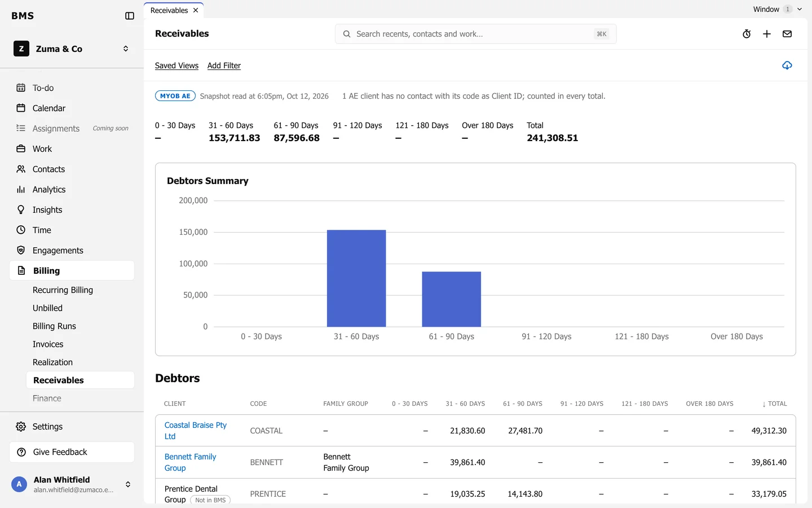This screenshot has width=812, height=508.
Task: Click Give Feedback button
Action: [x=72, y=452]
